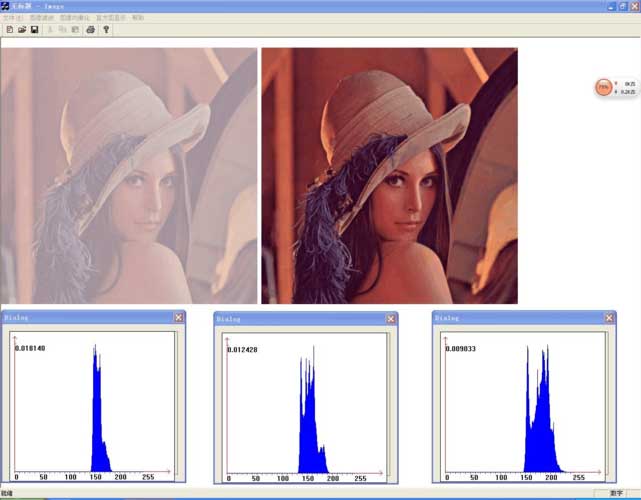Close the histogram dialog showing 0.018140

click(179, 317)
